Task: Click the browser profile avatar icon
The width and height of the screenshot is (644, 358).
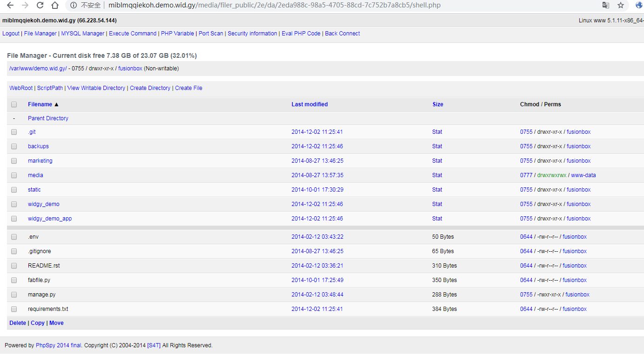Action: [637, 5]
